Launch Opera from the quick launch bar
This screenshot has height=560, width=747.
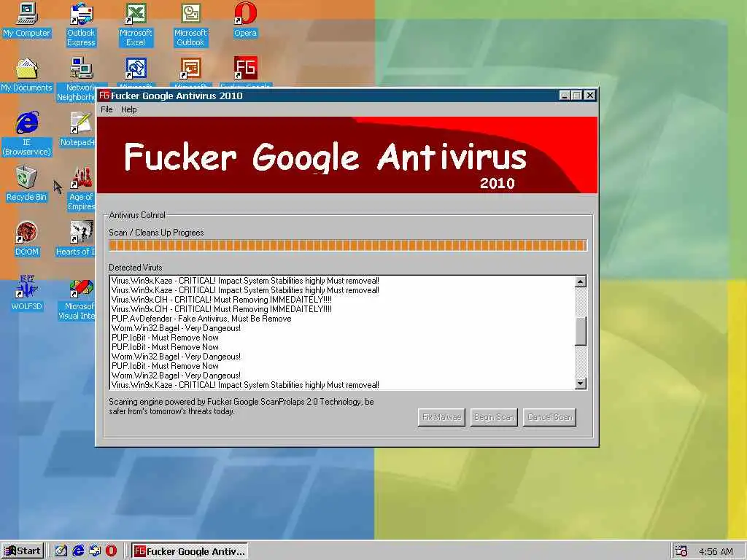click(x=111, y=551)
